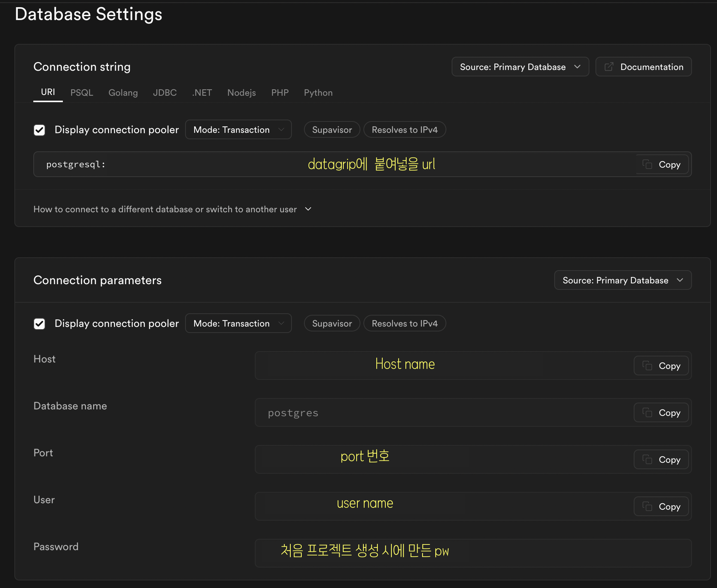Switch to the .NET tab
The width and height of the screenshot is (717, 588).
tap(202, 93)
